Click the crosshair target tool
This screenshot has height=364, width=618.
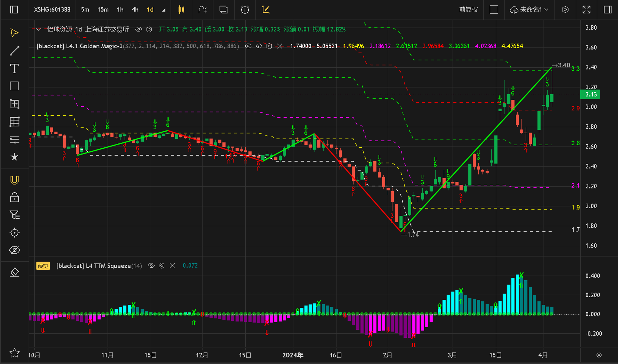tap(15, 232)
